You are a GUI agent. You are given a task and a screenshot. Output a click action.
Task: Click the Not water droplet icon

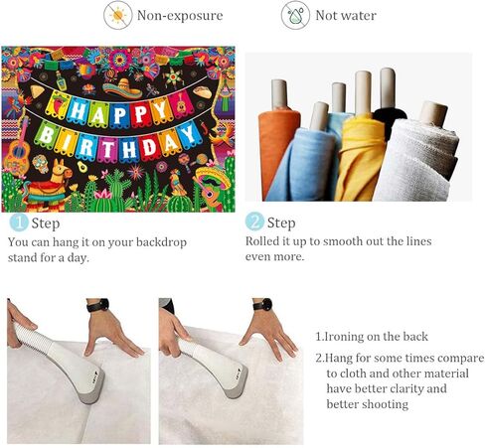[x=295, y=15]
